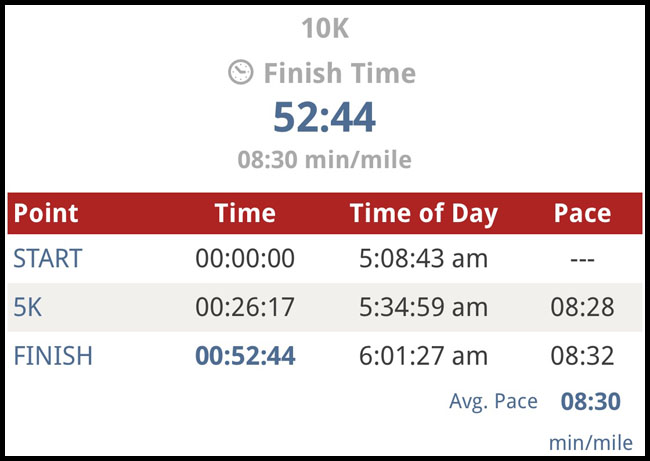The height and width of the screenshot is (461, 650).
Task: Click the clock icon beside Finish Time
Action: click(x=240, y=72)
